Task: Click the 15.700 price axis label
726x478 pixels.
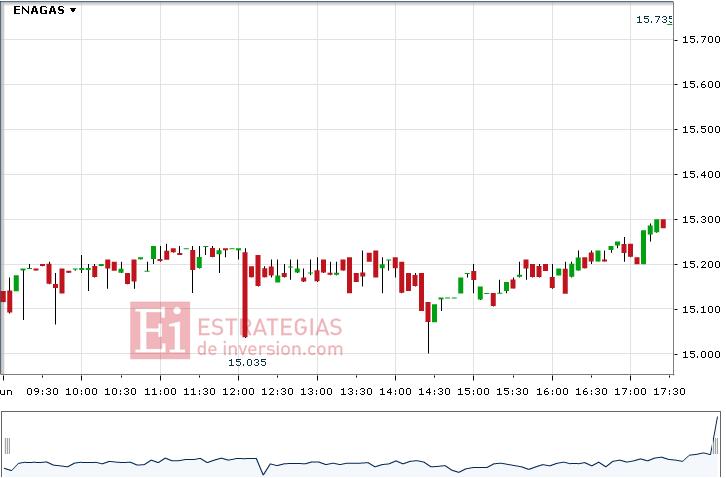Action: click(x=701, y=40)
